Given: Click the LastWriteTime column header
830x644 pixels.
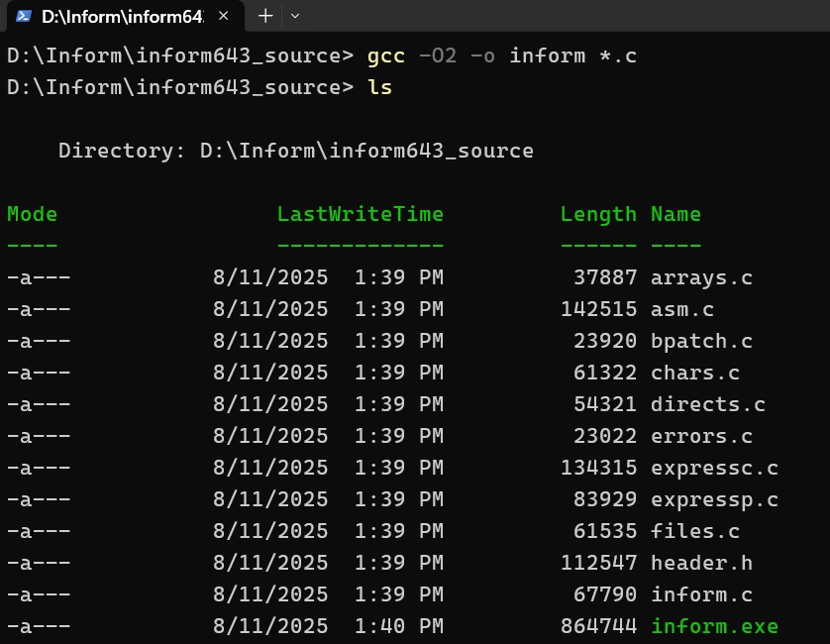Looking at the screenshot, I should click(x=360, y=214).
